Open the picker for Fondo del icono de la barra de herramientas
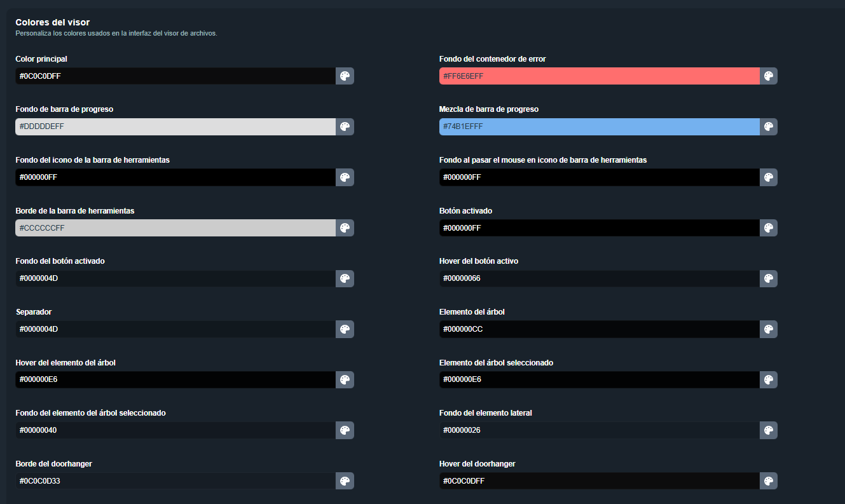845x504 pixels. (345, 177)
